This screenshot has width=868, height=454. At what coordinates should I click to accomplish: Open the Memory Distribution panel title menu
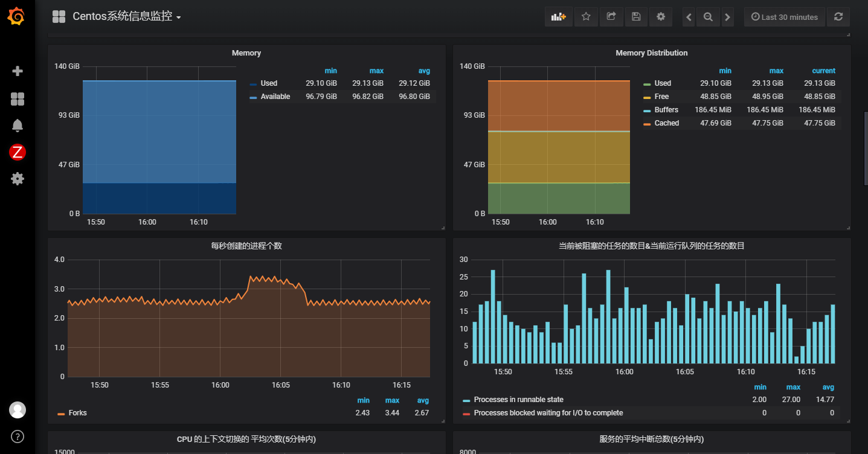[651, 53]
